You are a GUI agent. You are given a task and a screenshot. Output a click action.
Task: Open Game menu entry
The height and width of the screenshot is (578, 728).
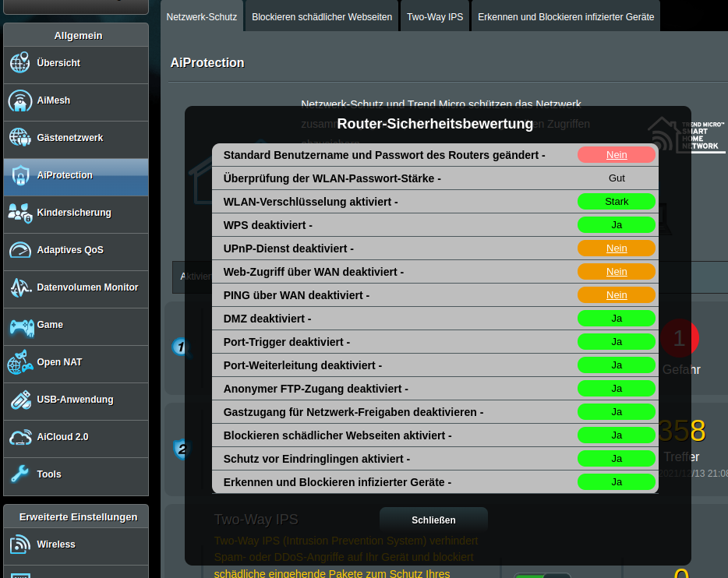click(x=76, y=326)
